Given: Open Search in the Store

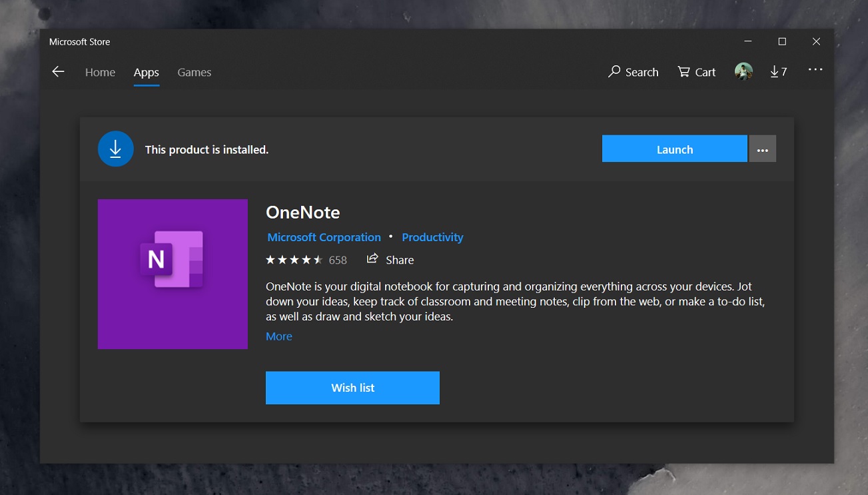Looking at the screenshot, I should click(x=634, y=72).
